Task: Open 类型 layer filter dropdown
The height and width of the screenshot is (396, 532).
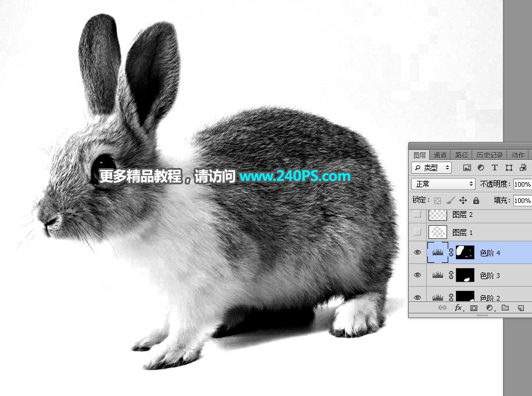Action: [431, 167]
